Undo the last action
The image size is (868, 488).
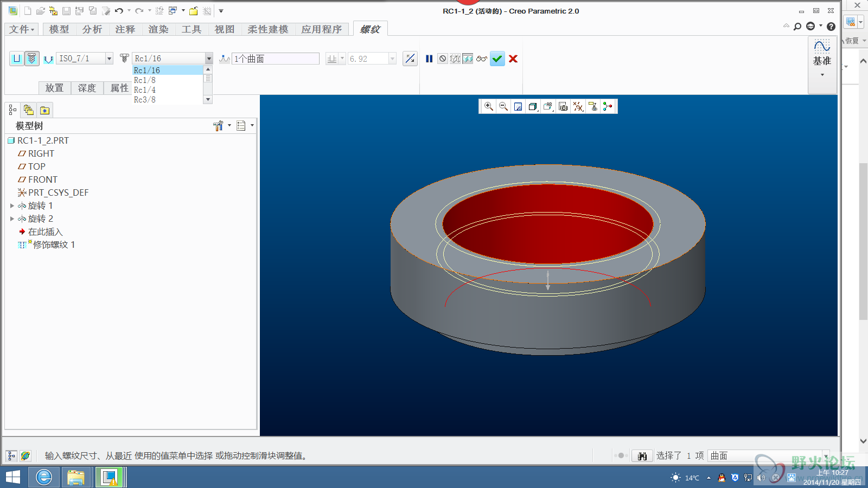[119, 11]
